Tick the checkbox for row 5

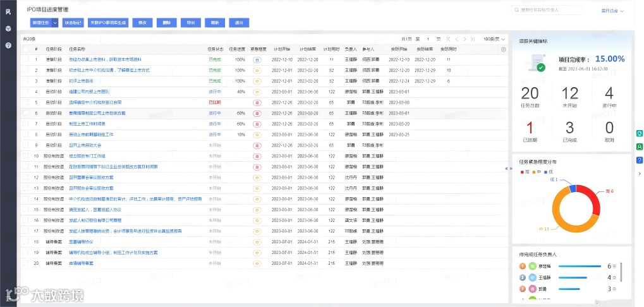pos(26,102)
